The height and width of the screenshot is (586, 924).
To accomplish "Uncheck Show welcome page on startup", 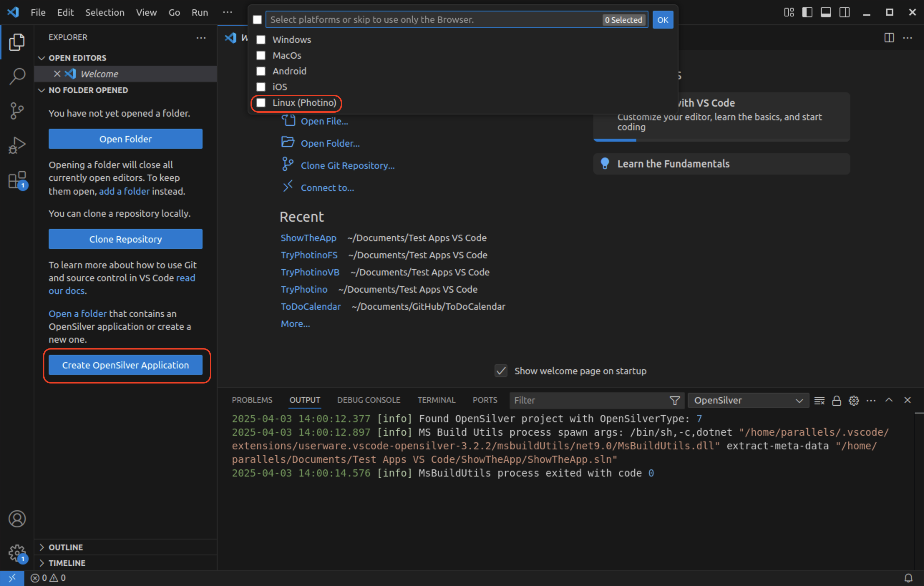I will pos(501,371).
